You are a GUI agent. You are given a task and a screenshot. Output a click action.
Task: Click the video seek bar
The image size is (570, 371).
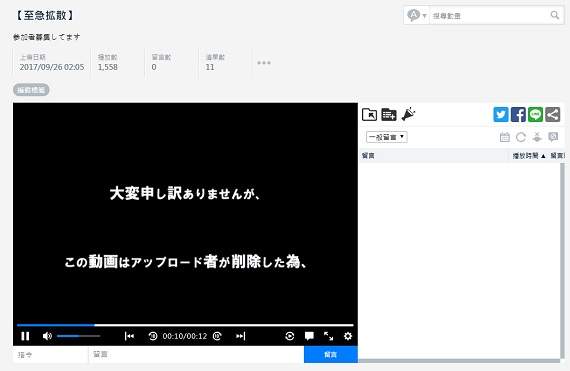(x=185, y=325)
